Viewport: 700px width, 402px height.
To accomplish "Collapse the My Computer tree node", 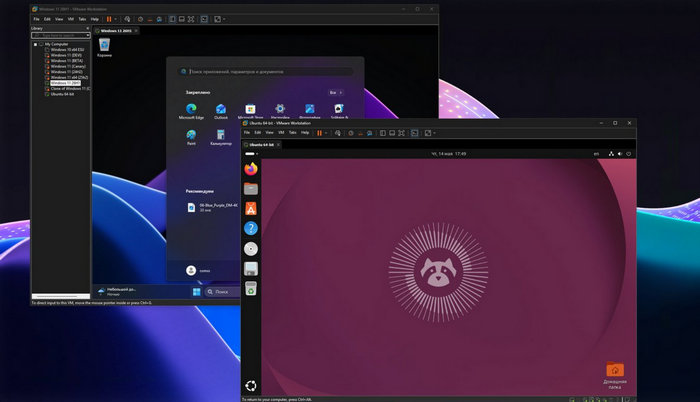I will tap(35, 44).
